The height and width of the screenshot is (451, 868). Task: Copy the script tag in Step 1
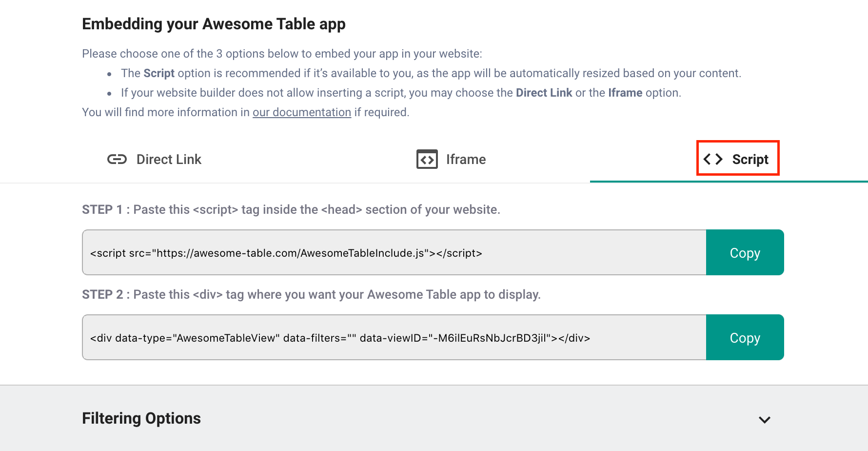(745, 252)
